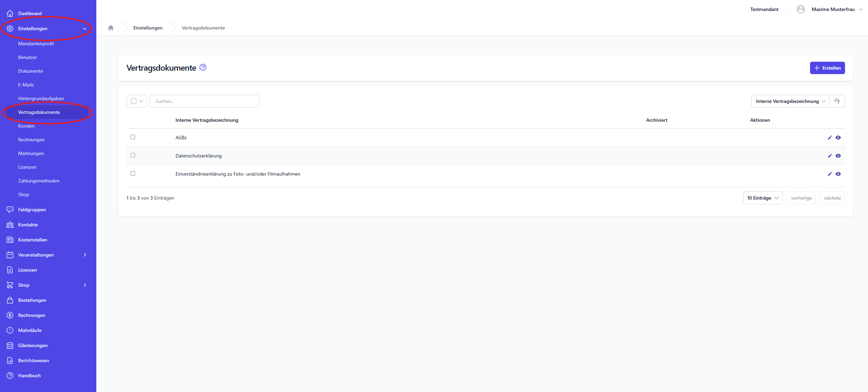Viewport: 868px width, 392px height.
Task: Check the Einverständniserklärung row checkbox
Action: (x=133, y=174)
